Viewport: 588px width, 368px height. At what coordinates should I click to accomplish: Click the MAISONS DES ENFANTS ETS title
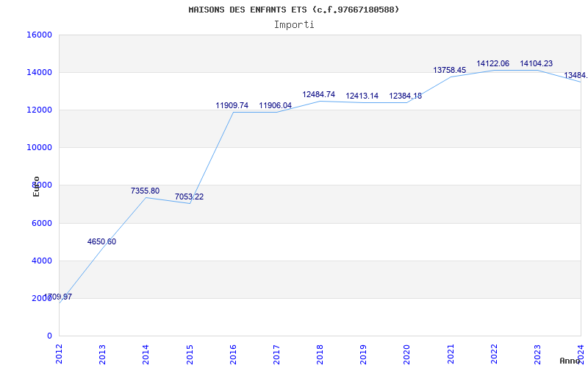point(248,10)
